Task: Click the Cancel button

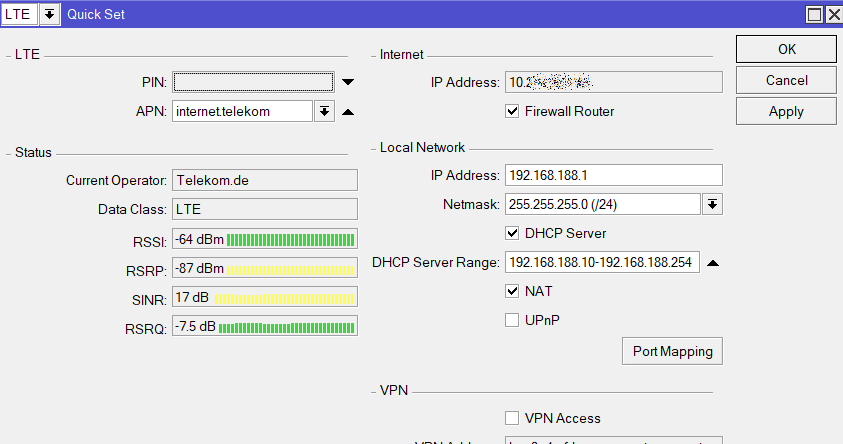Action: coord(786,81)
